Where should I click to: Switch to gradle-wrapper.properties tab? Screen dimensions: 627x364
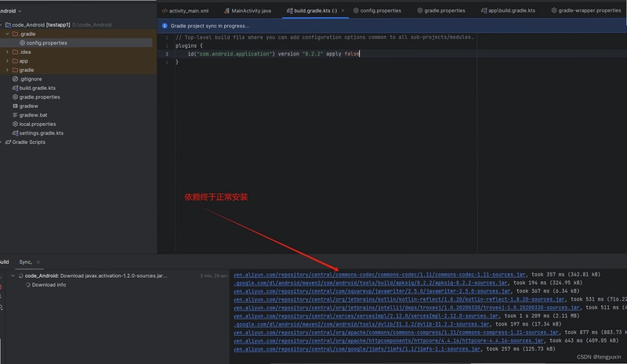pyautogui.click(x=585, y=11)
